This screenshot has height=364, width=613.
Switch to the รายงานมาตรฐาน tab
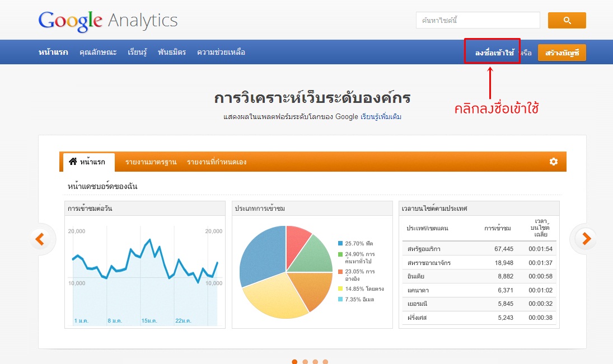click(x=151, y=162)
